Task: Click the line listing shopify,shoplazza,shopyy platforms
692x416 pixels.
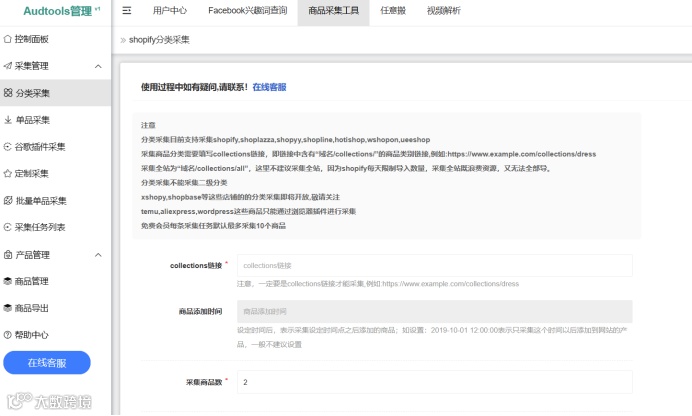Action: pyautogui.click(x=286, y=139)
